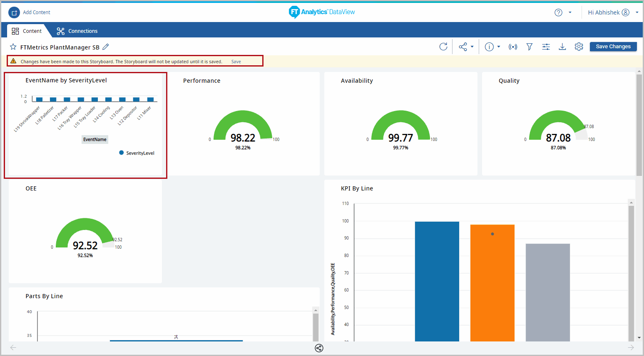Toggle the SeverityLevel legend marker
Screen dimensions: 644x356
click(x=122, y=153)
